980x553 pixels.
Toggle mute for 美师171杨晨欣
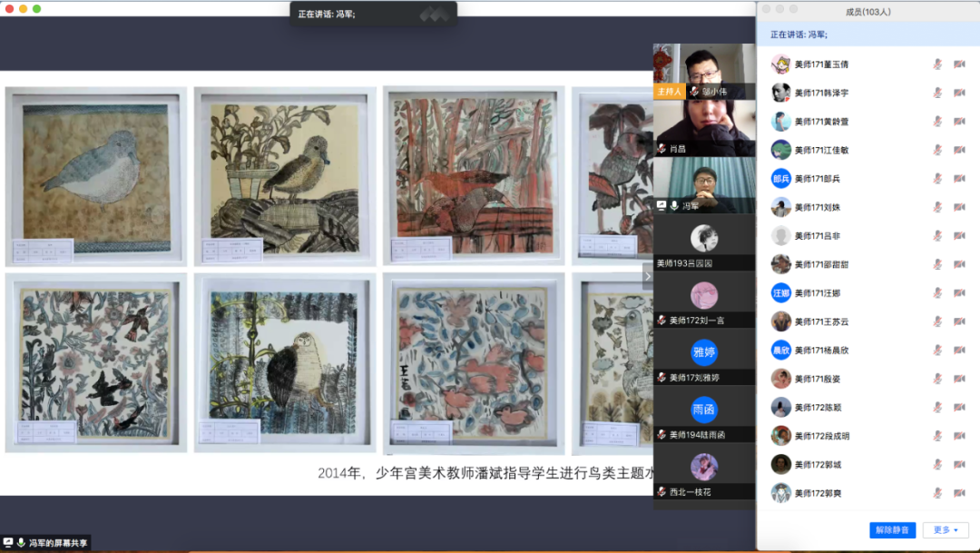[937, 351]
